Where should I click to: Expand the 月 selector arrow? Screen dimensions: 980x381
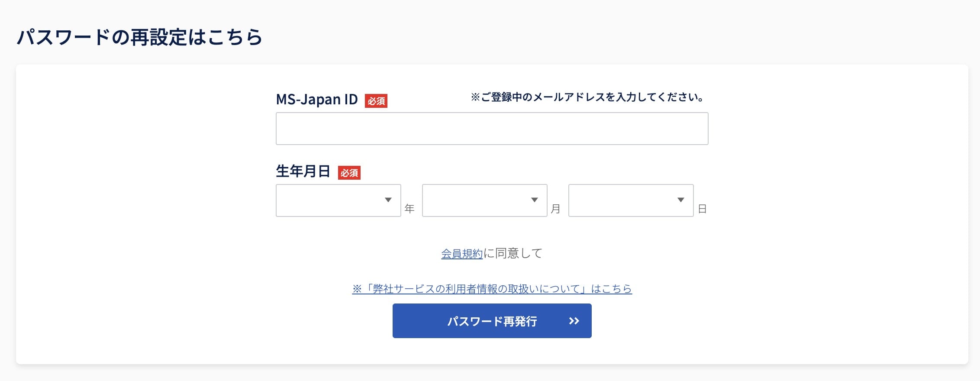click(x=534, y=200)
